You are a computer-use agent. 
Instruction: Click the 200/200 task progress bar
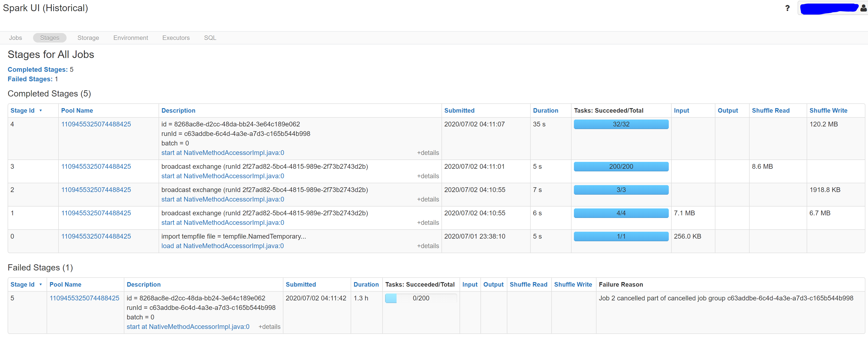point(621,166)
